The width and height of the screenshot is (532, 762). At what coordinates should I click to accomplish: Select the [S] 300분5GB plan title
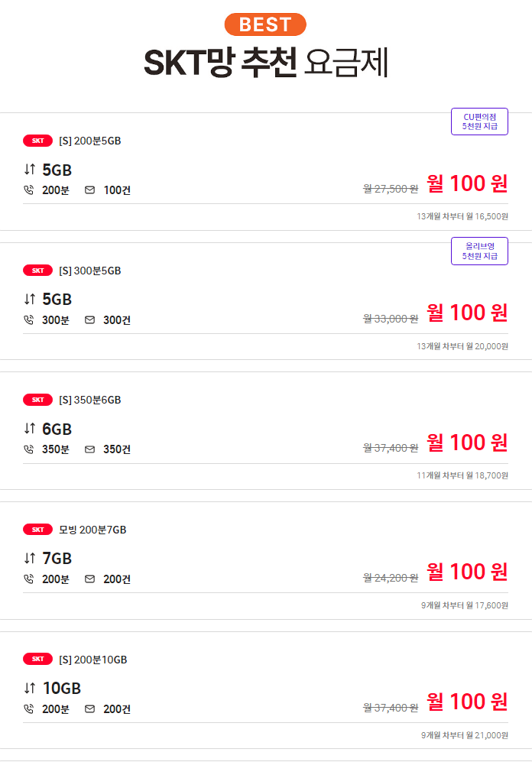coord(92,270)
